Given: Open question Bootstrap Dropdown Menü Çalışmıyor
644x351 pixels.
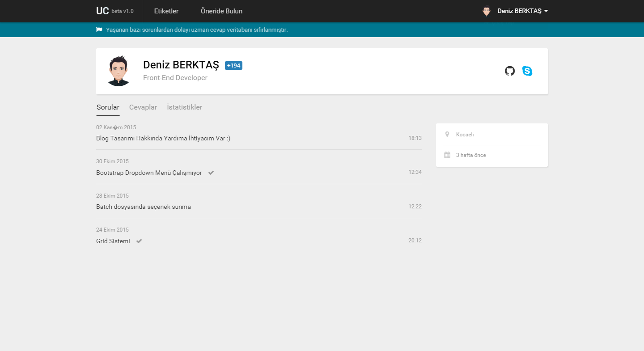Looking at the screenshot, I should tap(149, 173).
